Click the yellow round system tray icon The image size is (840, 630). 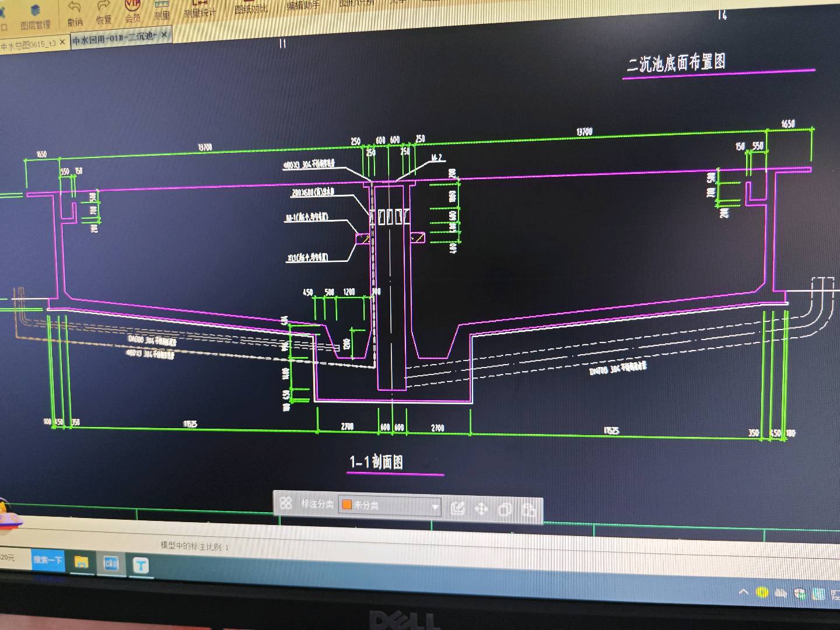coord(762,592)
